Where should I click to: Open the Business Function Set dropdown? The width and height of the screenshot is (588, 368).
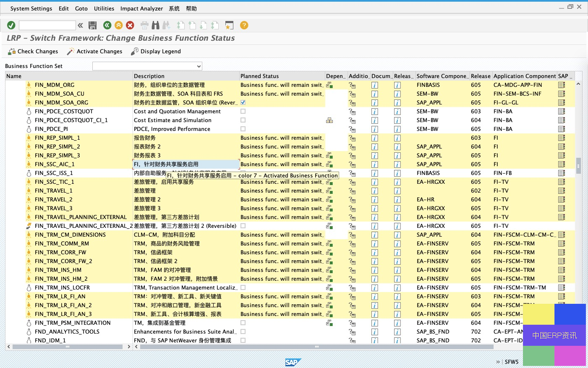coord(199,66)
